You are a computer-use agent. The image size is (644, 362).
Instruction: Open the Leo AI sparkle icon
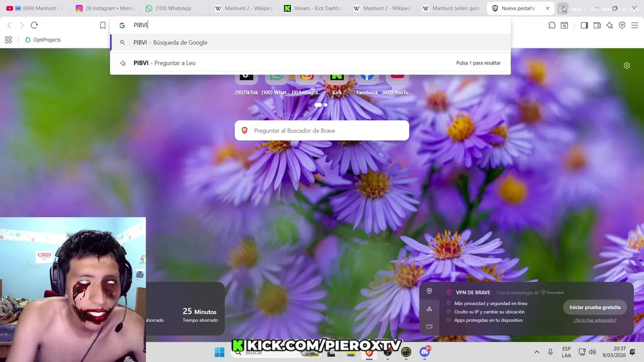pyautogui.click(x=610, y=25)
